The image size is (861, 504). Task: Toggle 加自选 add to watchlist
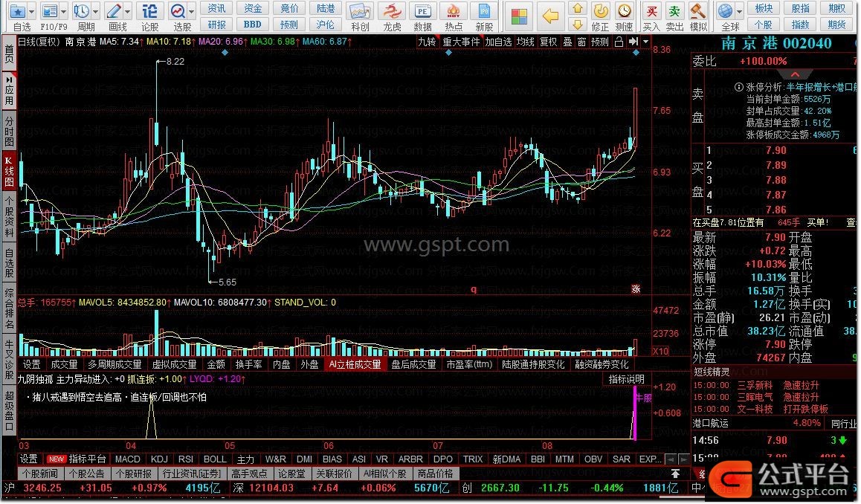coord(499,42)
